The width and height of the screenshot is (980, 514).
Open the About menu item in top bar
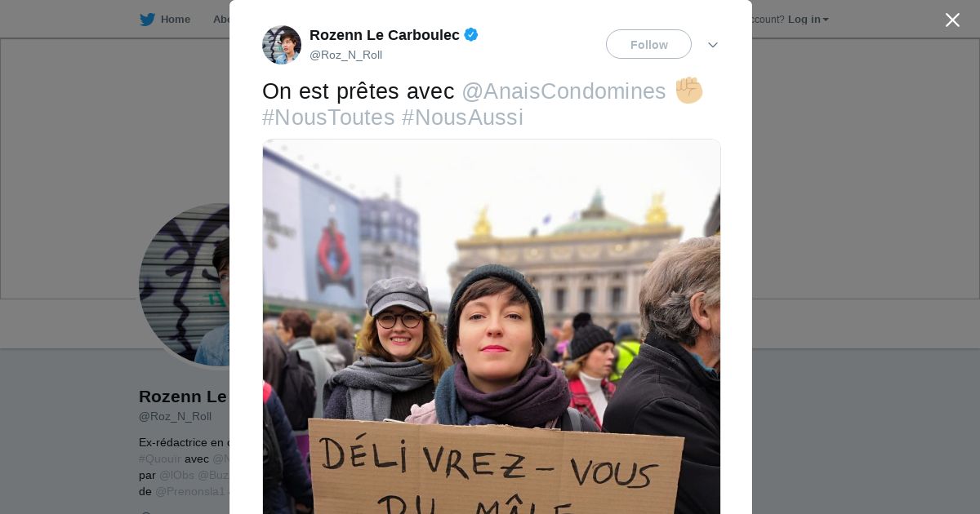click(x=221, y=19)
